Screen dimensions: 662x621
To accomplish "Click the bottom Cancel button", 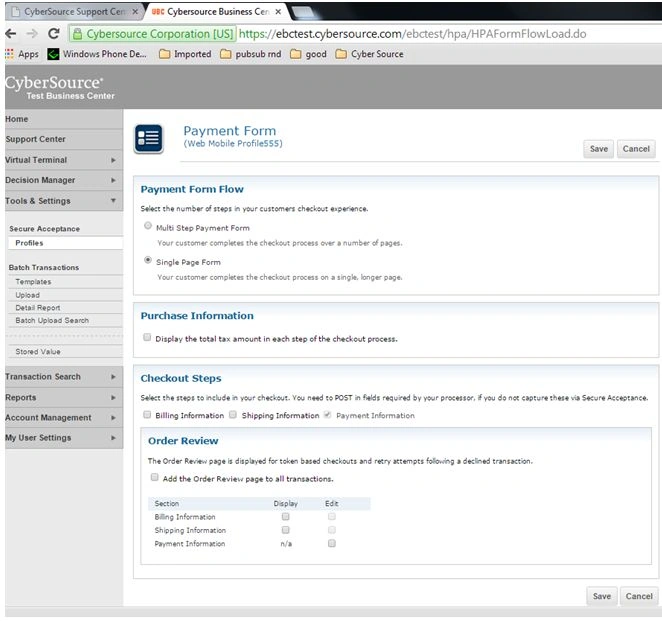I will click(639, 596).
